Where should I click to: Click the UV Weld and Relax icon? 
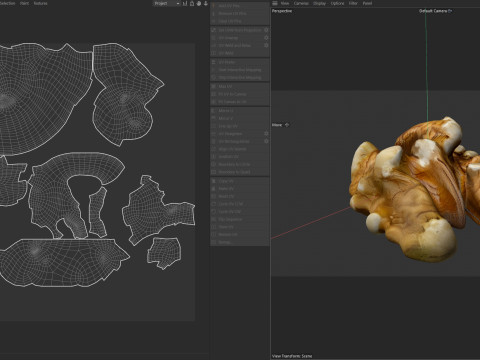pyautogui.click(x=214, y=45)
